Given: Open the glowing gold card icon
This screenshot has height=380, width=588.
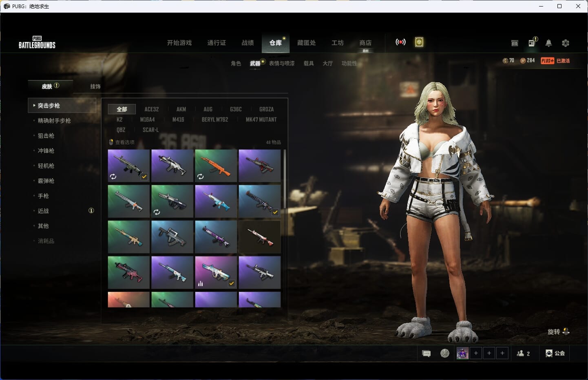Looking at the screenshot, I should [419, 42].
